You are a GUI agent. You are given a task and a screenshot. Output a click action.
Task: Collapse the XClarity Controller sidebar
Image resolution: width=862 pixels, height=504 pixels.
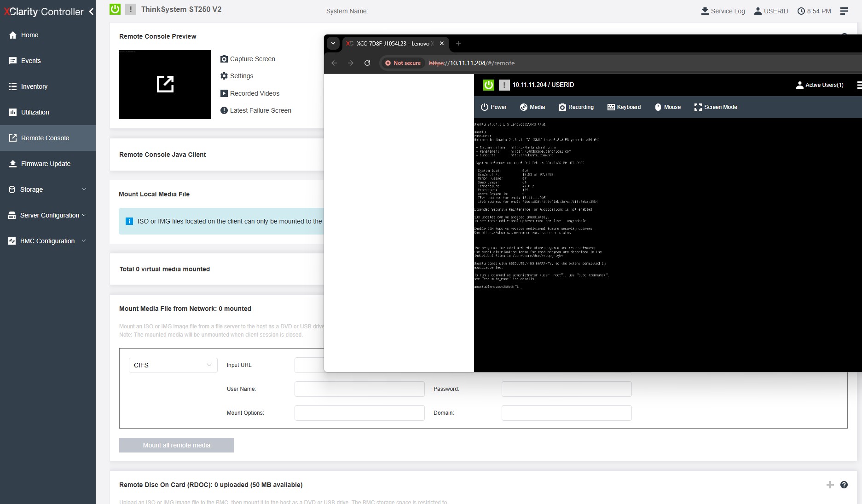coord(91,11)
